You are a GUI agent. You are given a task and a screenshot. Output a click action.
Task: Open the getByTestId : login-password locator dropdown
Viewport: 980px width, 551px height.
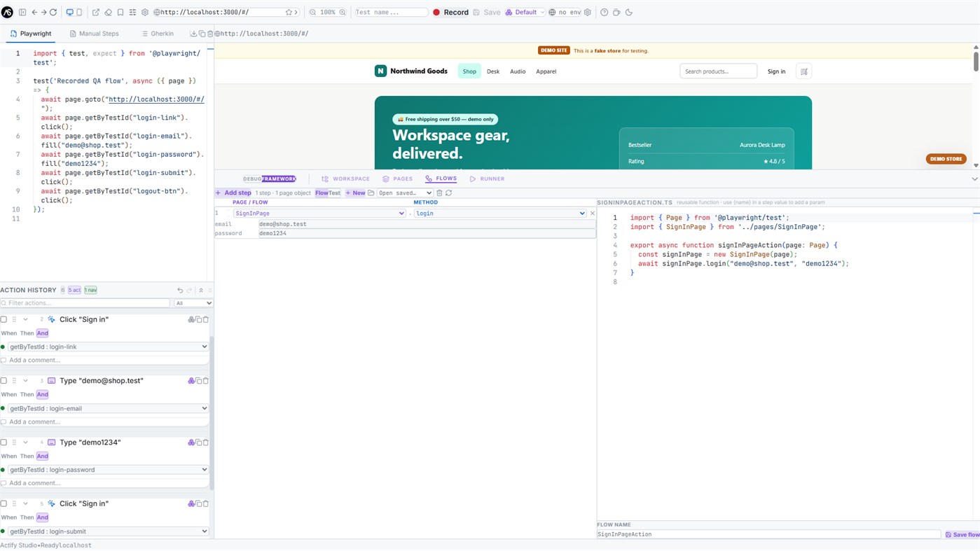108,470
